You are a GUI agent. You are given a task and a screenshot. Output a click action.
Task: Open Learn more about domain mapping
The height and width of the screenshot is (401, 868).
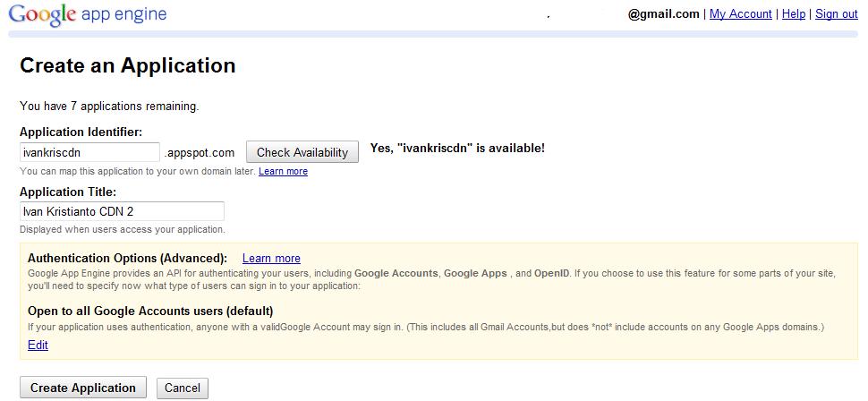tap(283, 171)
